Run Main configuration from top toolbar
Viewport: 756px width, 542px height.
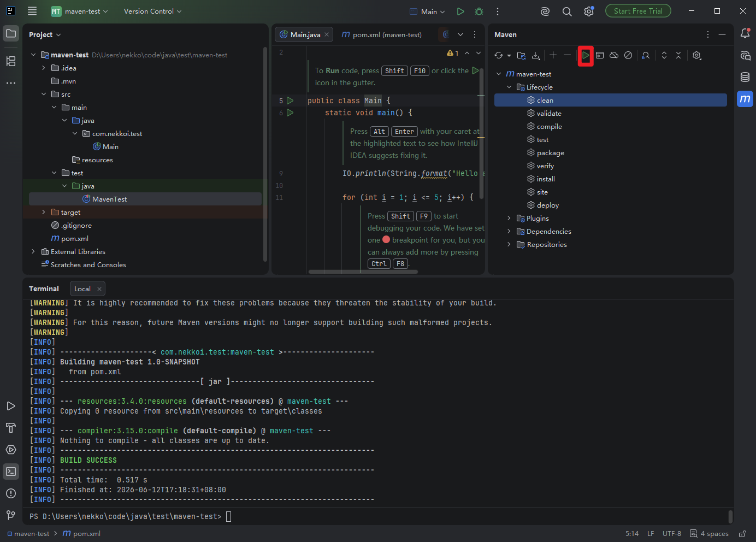click(x=460, y=11)
